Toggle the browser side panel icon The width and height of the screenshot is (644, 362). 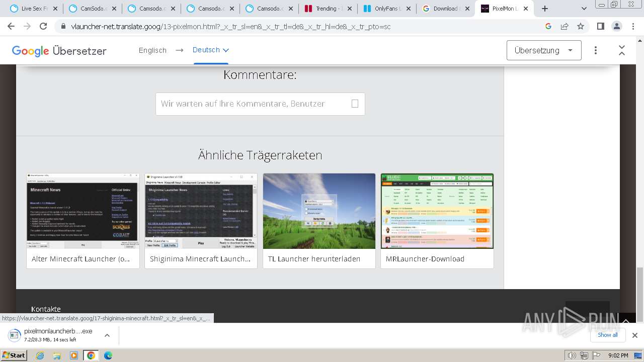point(600,27)
